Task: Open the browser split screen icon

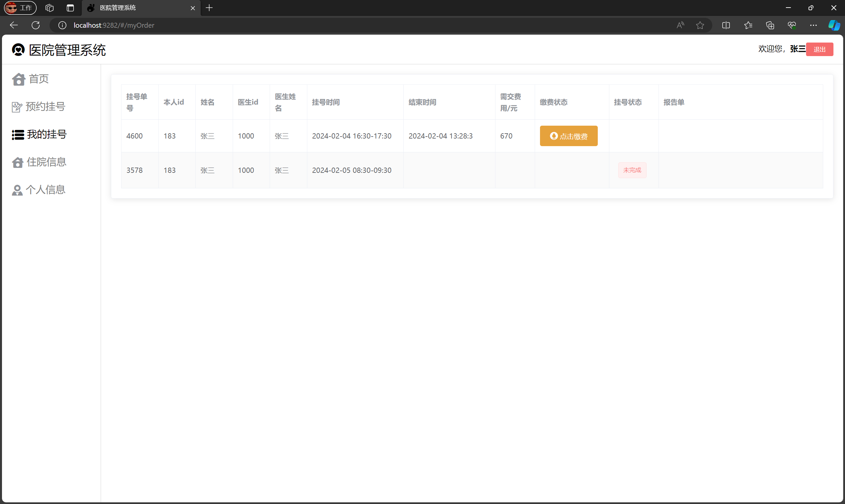Action: 726,25
